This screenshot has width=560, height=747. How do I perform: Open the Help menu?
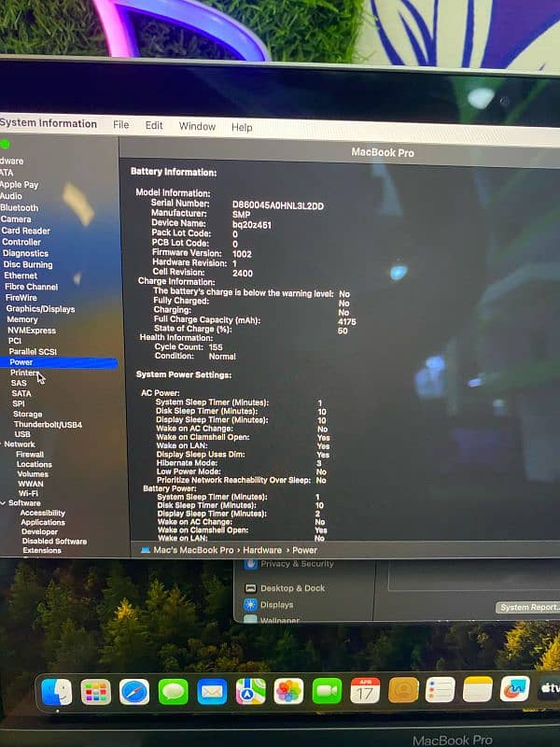tap(242, 127)
